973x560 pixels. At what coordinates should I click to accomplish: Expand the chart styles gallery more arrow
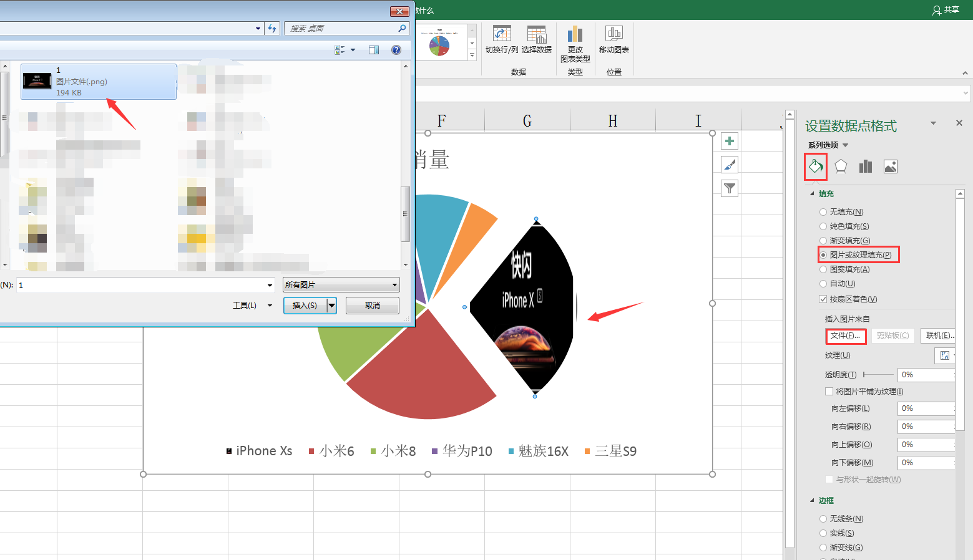[x=472, y=56]
